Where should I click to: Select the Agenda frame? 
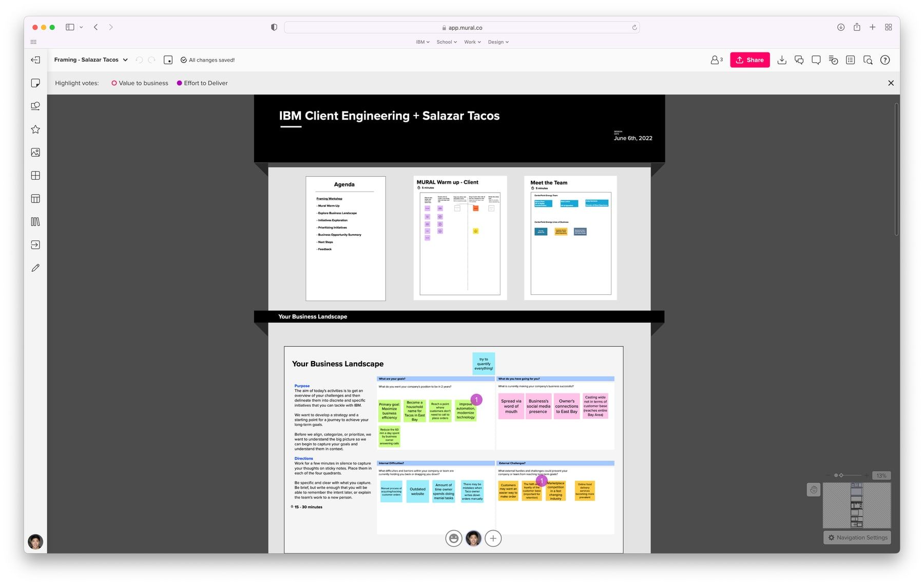pyautogui.click(x=345, y=239)
